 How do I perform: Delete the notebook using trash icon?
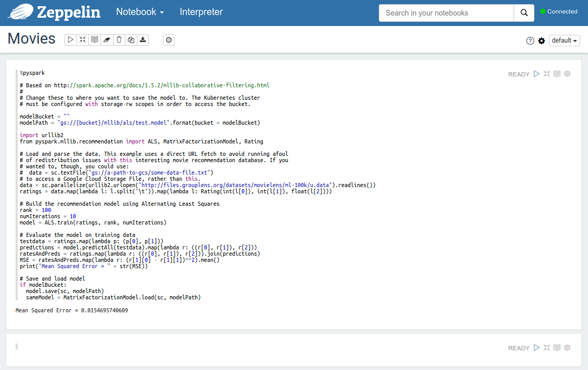pos(119,40)
